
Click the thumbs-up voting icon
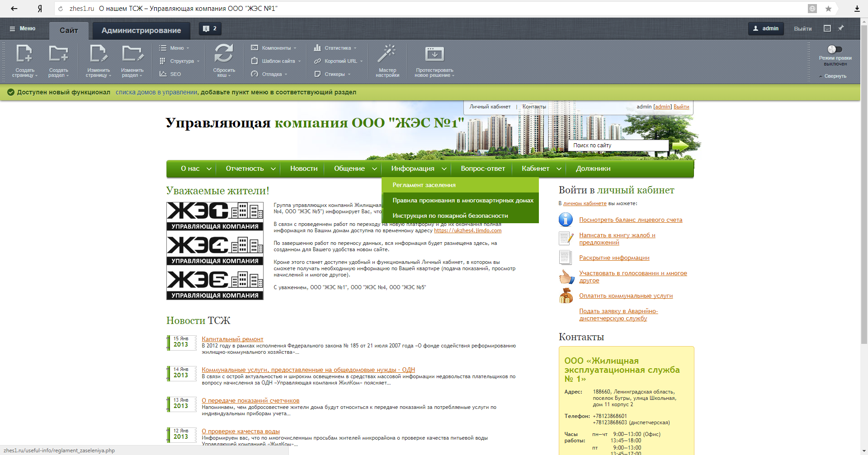click(566, 276)
